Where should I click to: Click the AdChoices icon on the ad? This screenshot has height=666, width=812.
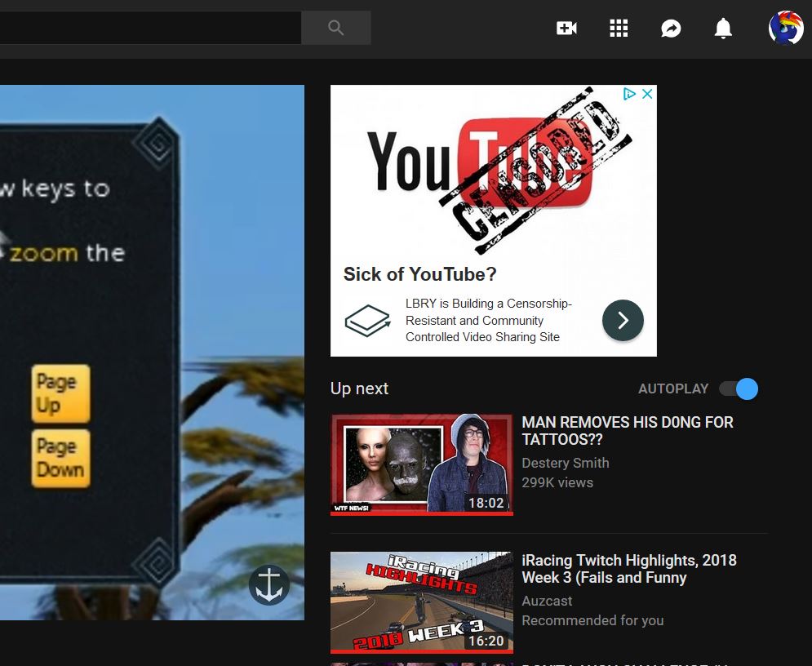(629, 94)
